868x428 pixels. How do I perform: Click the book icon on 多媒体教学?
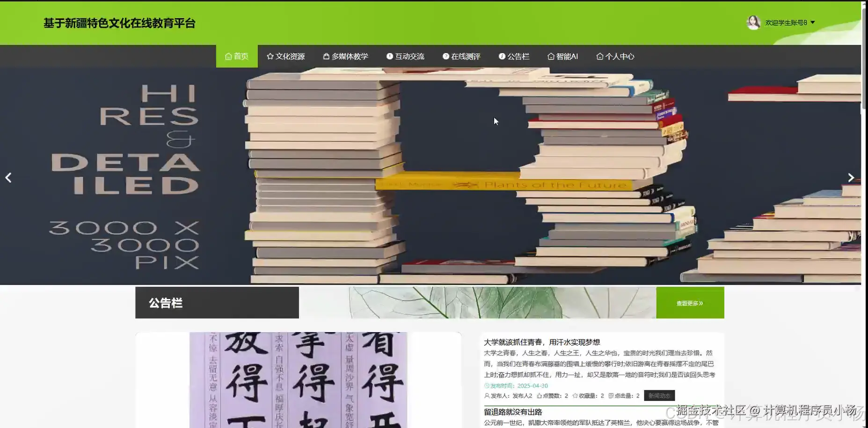(x=325, y=56)
